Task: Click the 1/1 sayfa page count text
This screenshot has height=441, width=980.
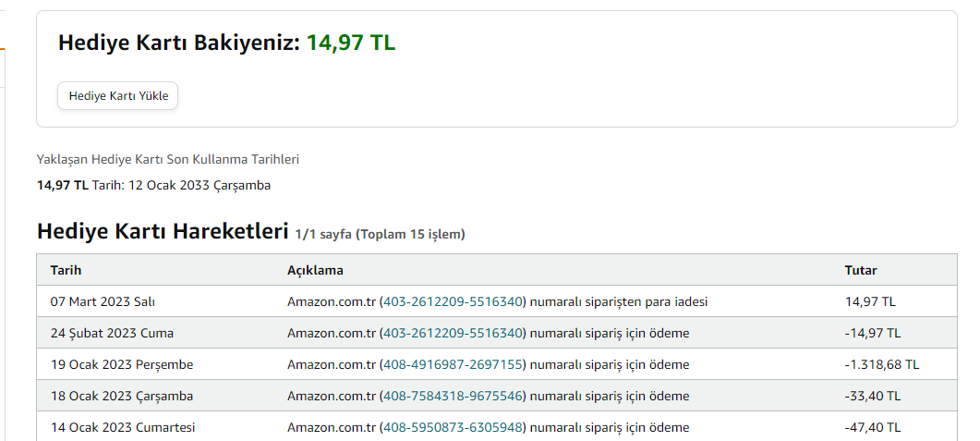Action: (x=323, y=234)
